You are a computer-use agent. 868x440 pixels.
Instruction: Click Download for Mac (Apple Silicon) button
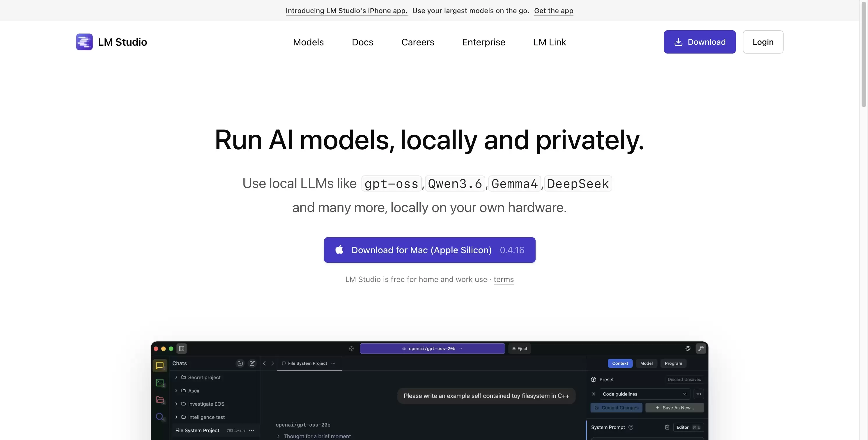pyautogui.click(x=430, y=250)
